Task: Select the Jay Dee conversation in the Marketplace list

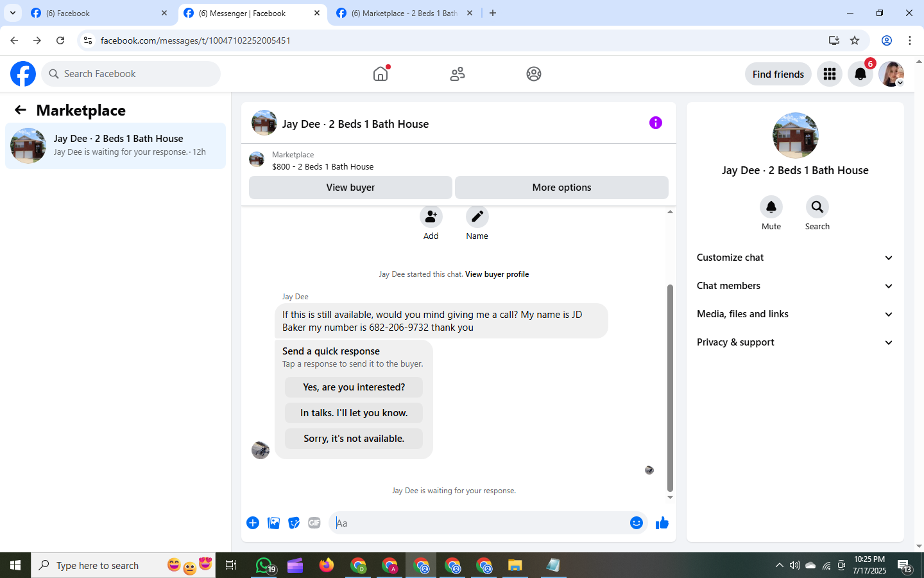Action: pyautogui.click(x=116, y=146)
